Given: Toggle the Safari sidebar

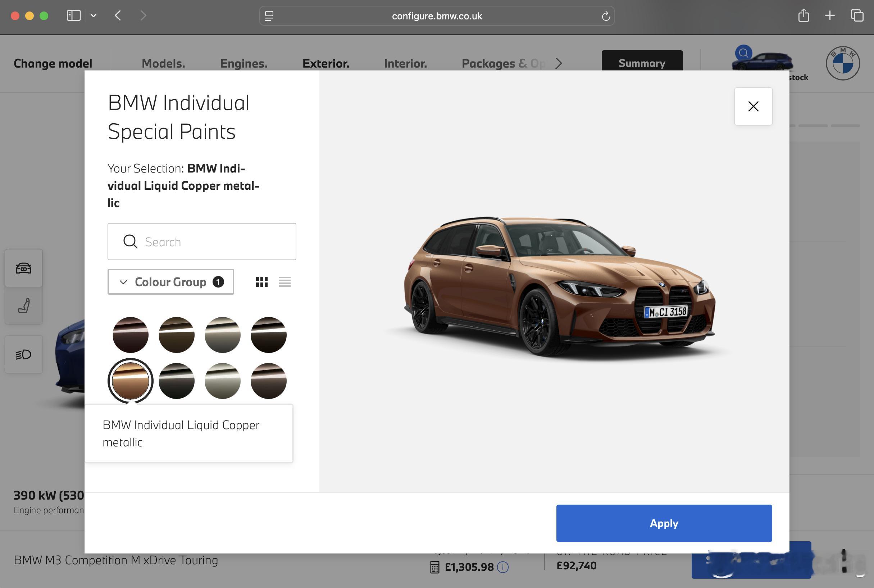Looking at the screenshot, I should 73,16.
